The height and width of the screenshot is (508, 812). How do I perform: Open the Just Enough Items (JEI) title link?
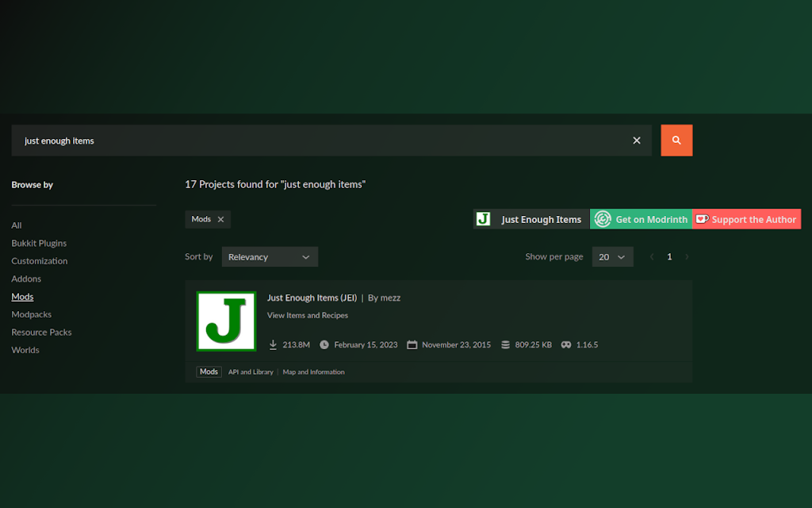pos(312,298)
